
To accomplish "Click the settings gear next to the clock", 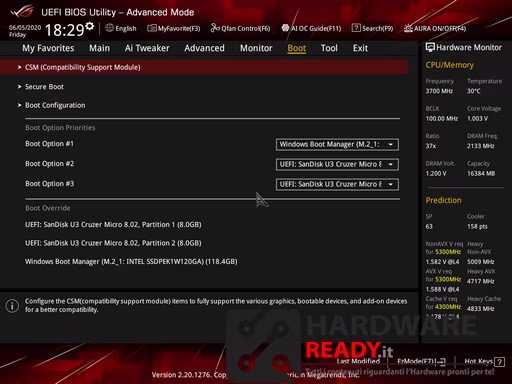I will 89,26.
